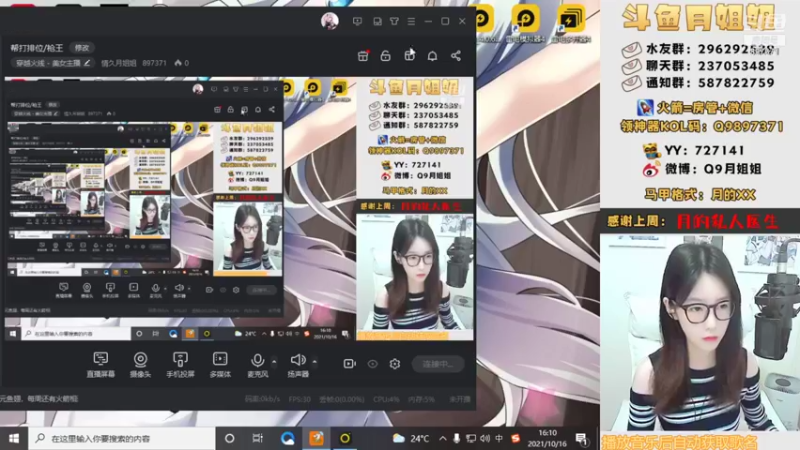Open the weather widget showing 24°C
The height and width of the screenshot is (450, 800).
(411, 438)
